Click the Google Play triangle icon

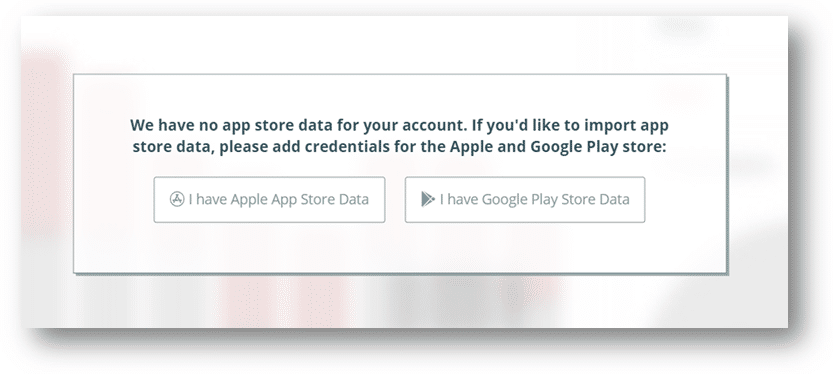point(428,199)
